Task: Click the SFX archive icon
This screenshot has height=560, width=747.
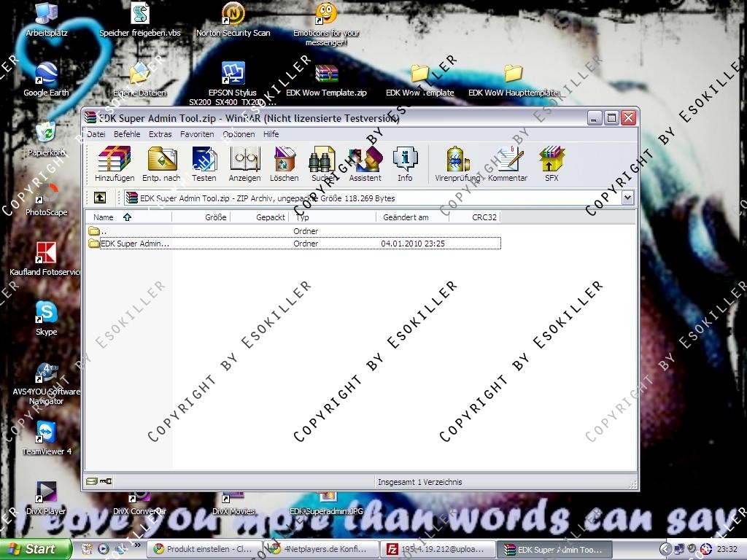Action: 551,164
